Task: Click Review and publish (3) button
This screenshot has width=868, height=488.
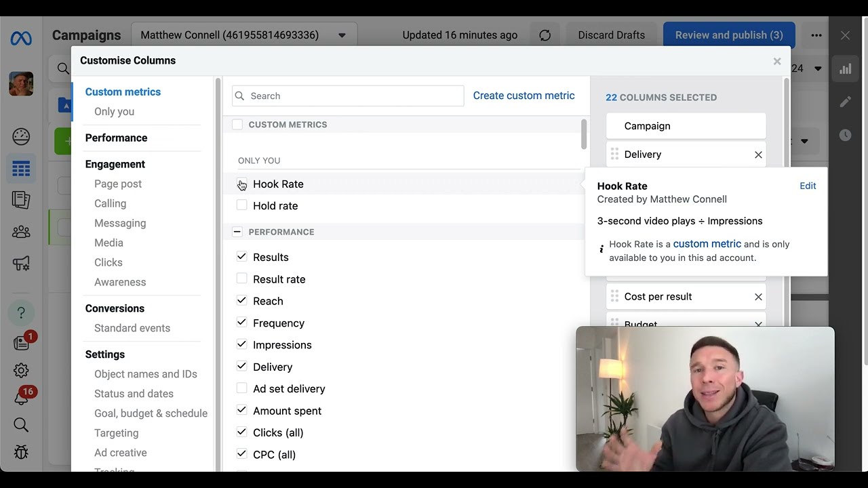Action: click(x=729, y=35)
